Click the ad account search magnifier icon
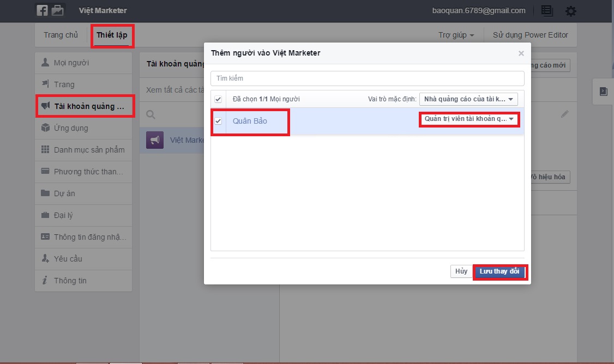Image resolution: width=614 pixels, height=364 pixels. tap(151, 114)
